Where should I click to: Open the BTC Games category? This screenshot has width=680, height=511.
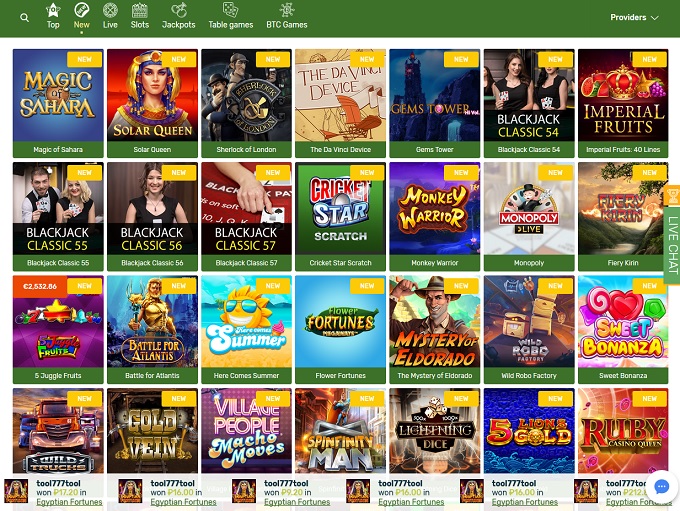click(x=287, y=15)
